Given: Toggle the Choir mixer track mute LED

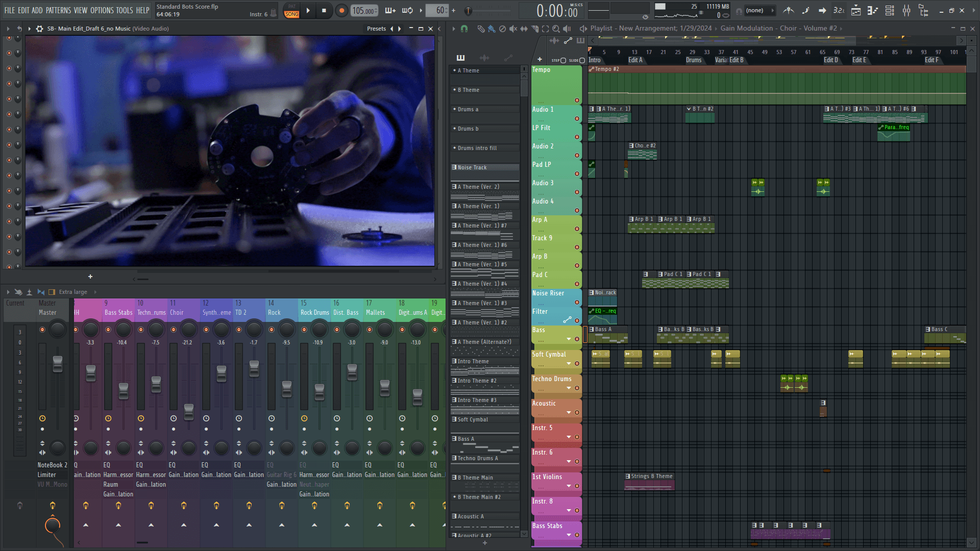Looking at the screenshot, I should pyautogui.click(x=174, y=330).
